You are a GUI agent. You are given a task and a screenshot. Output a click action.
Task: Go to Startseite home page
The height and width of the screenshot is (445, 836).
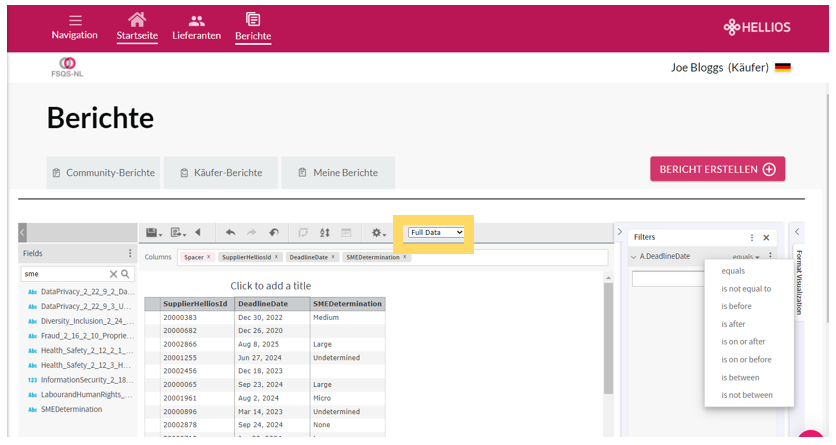tap(137, 27)
